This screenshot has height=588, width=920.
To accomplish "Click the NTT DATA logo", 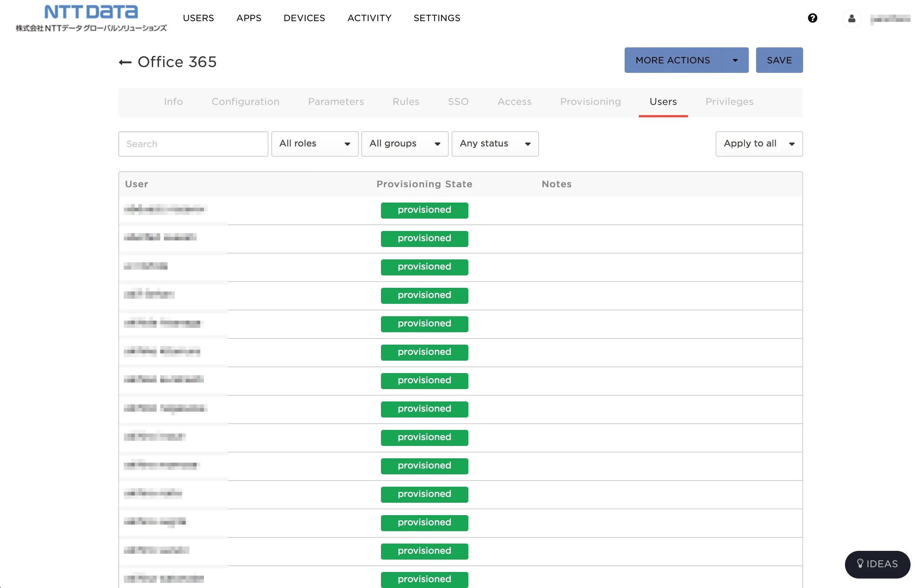I will [x=91, y=17].
